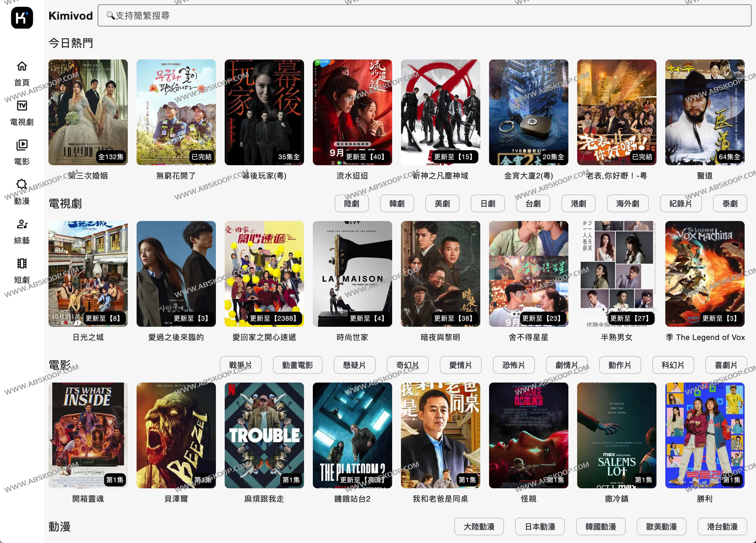Open the variety shows (綜藝) sidebar icon
The image size is (756, 543).
(x=22, y=224)
